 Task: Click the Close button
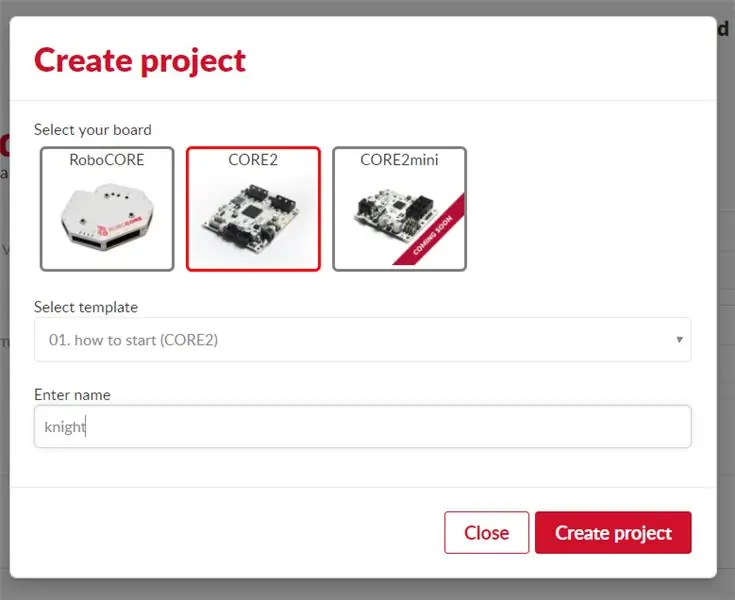tap(487, 532)
